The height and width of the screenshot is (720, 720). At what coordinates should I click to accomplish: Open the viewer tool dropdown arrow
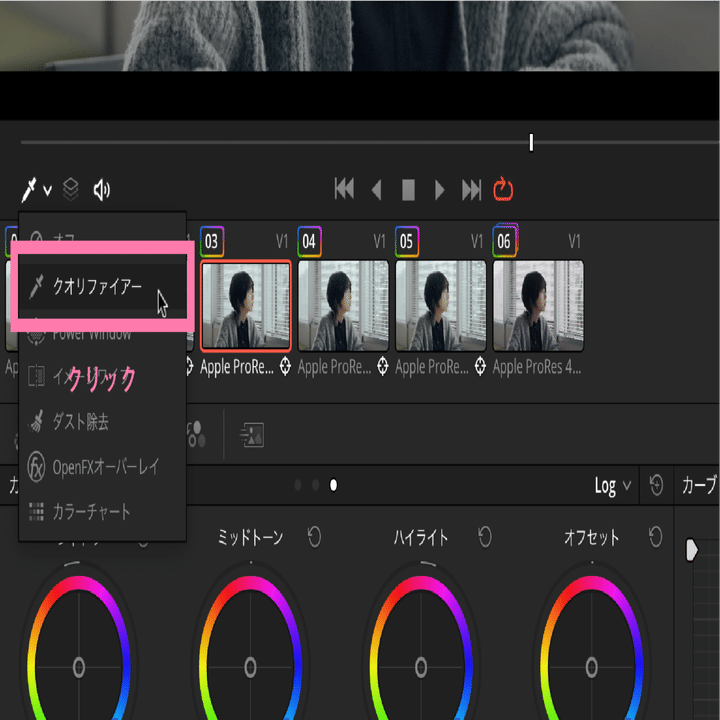click(47, 190)
